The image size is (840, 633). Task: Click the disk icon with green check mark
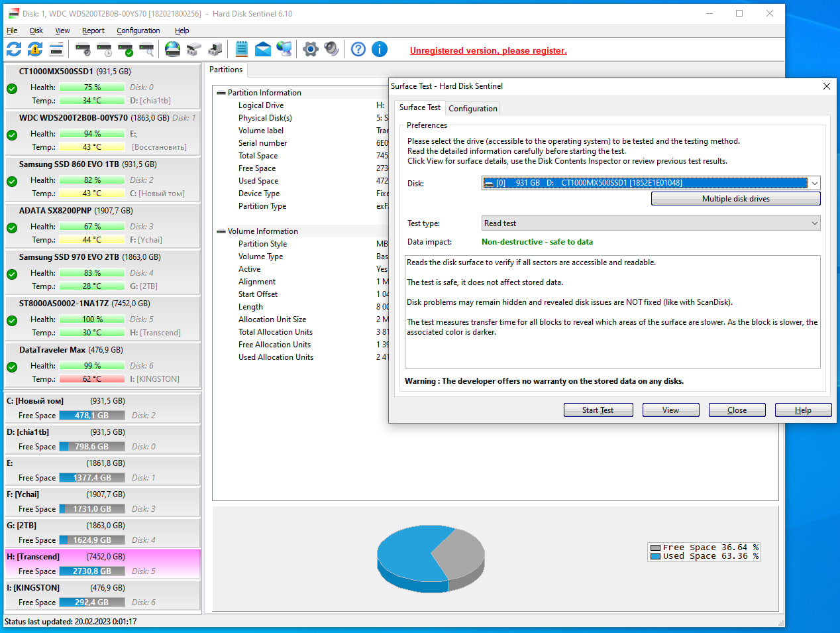click(125, 49)
